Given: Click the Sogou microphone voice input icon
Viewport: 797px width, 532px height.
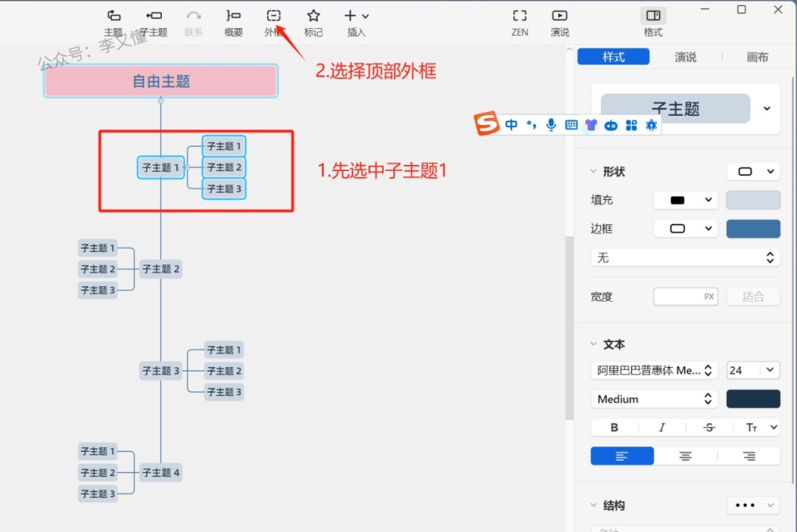Looking at the screenshot, I should [551, 124].
